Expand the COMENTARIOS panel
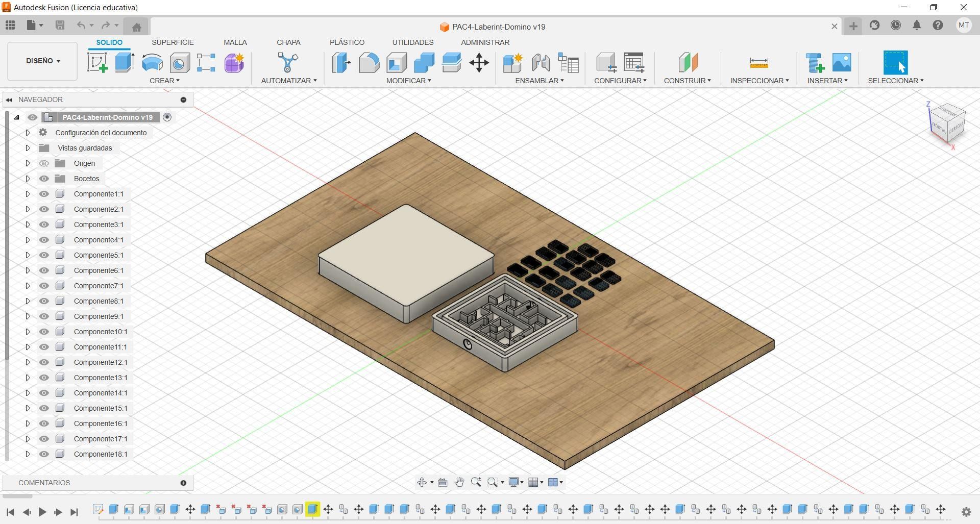The height and width of the screenshot is (524, 980). point(183,483)
